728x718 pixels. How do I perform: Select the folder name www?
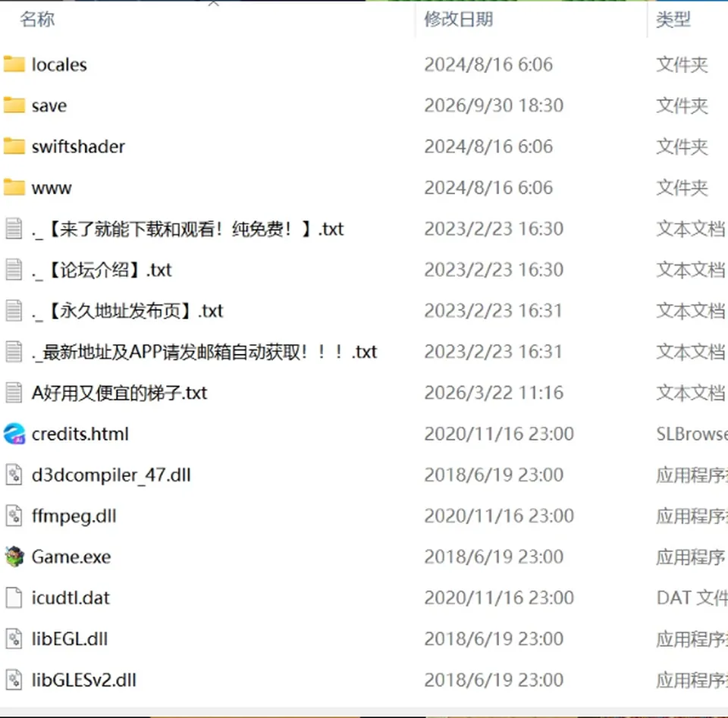point(52,188)
